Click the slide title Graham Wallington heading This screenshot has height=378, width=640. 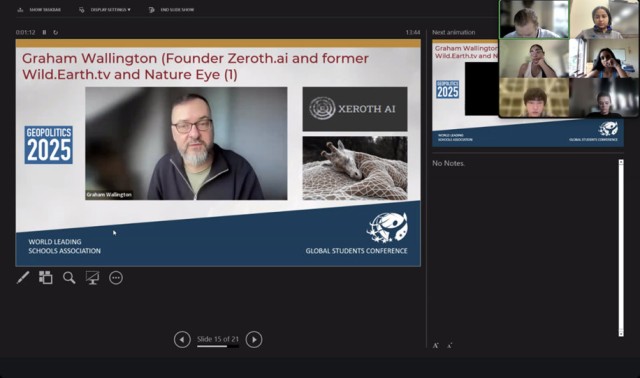tap(195, 66)
